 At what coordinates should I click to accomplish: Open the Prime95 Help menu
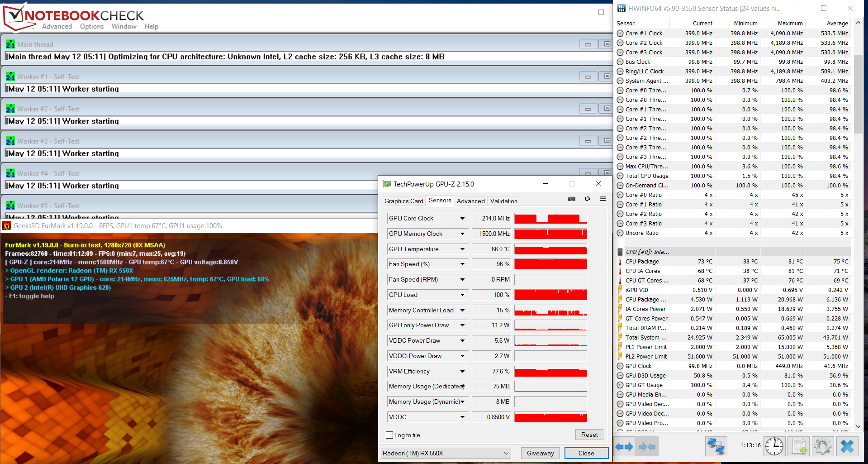coord(152,26)
